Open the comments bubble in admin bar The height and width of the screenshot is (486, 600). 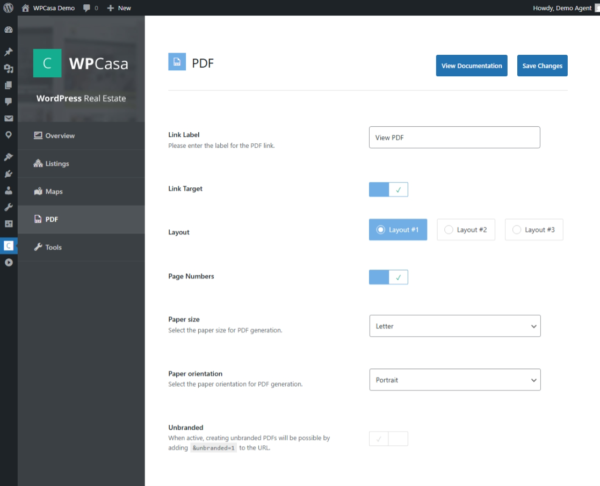click(x=87, y=8)
